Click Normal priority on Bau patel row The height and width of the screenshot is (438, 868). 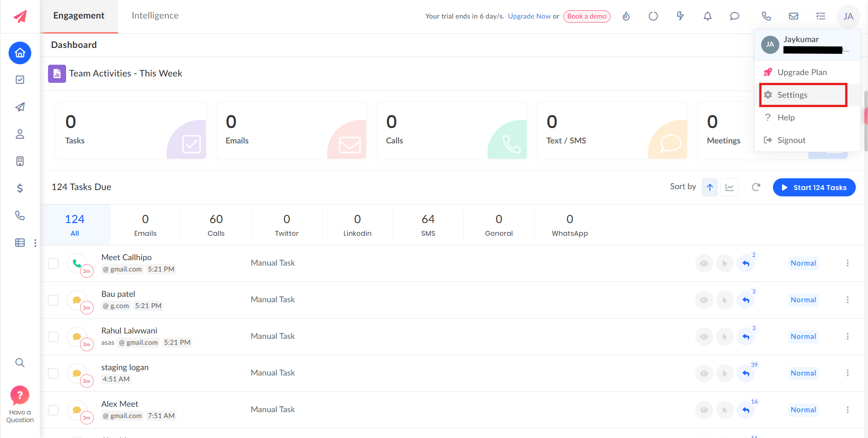point(803,300)
